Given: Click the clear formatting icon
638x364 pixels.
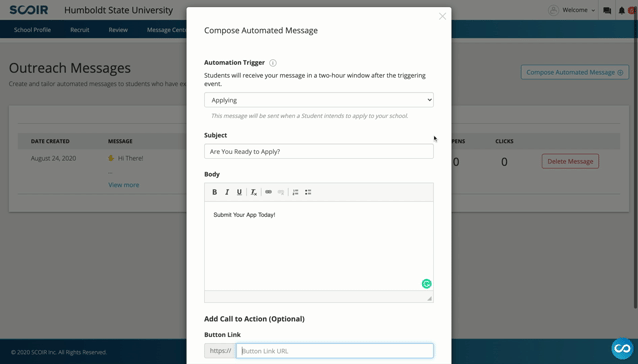Looking at the screenshot, I should (253, 192).
